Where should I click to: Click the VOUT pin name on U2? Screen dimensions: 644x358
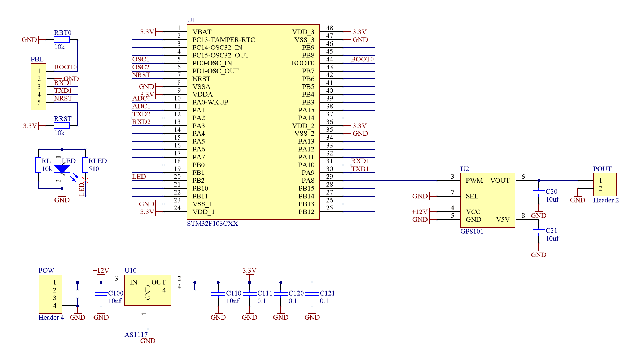tap(500, 181)
